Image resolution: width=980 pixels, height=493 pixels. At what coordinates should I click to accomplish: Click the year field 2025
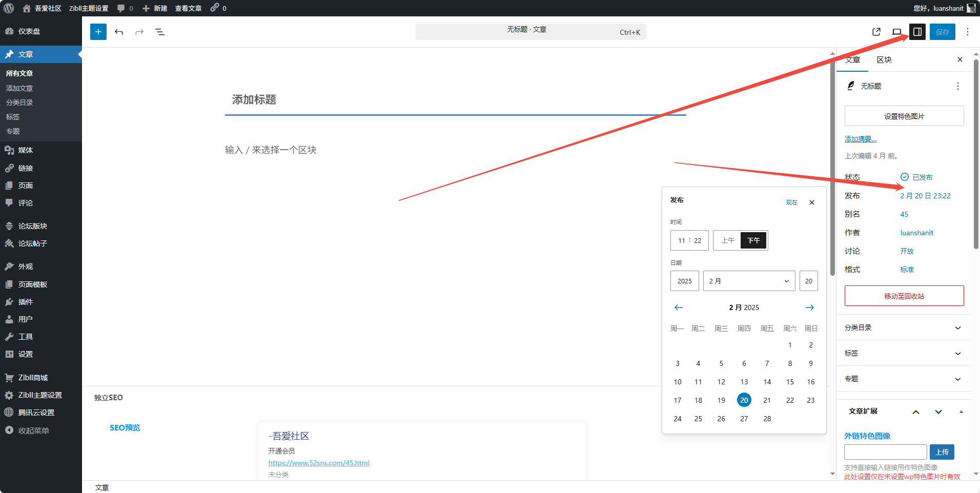point(685,281)
